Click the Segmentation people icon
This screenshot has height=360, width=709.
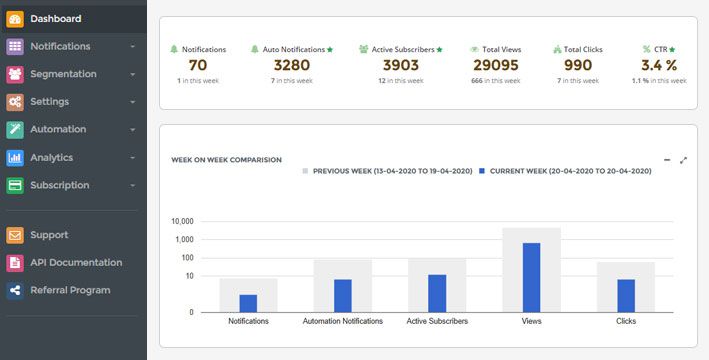pyautogui.click(x=15, y=75)
